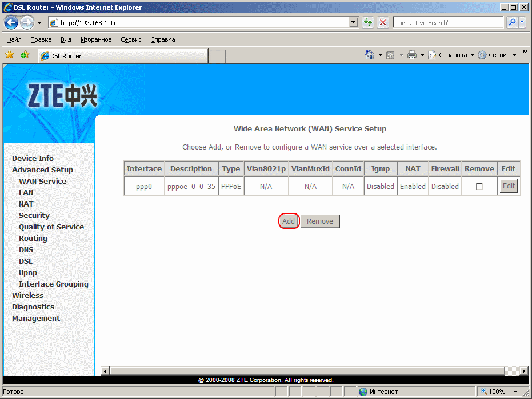532x399 pixels.
Task: Click the Home page icon
Action: [370, 55]
